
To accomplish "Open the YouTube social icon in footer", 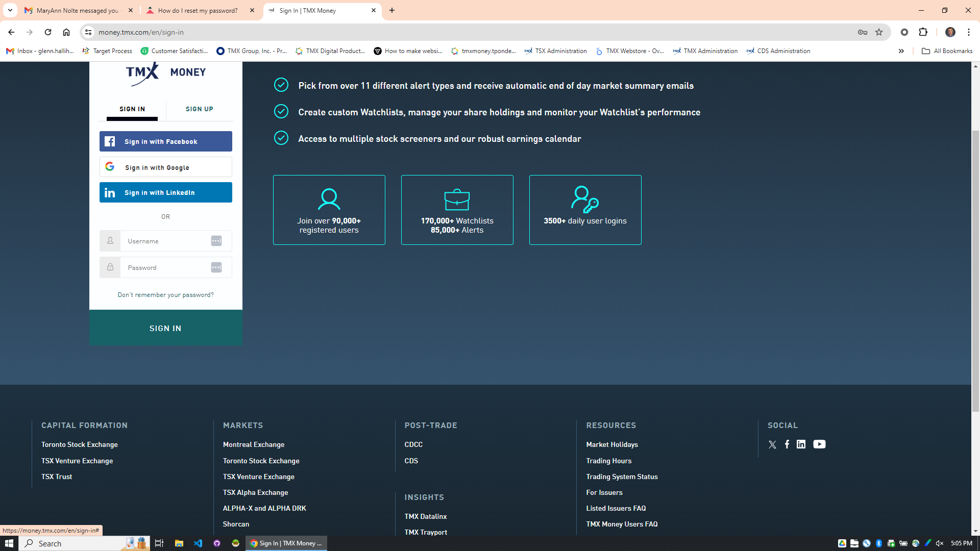I will click(819, 444).
